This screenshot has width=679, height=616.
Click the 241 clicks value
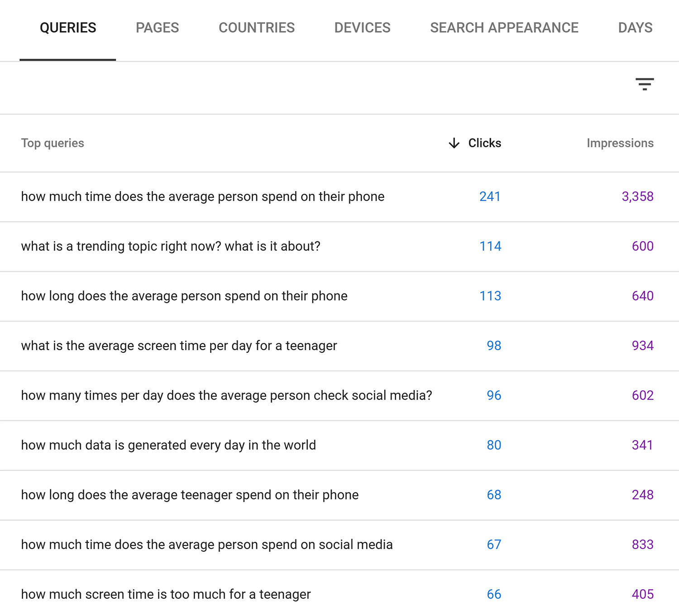[x=490, y=197]
